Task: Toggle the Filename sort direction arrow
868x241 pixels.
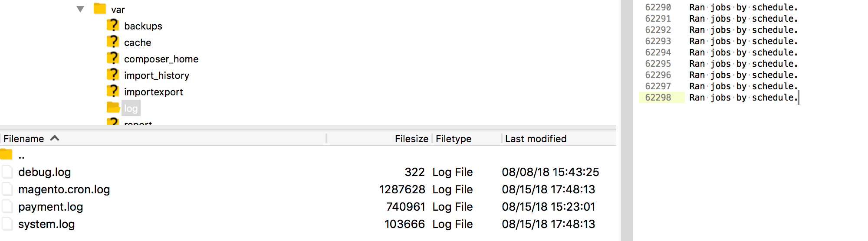Action: [55, 138]
